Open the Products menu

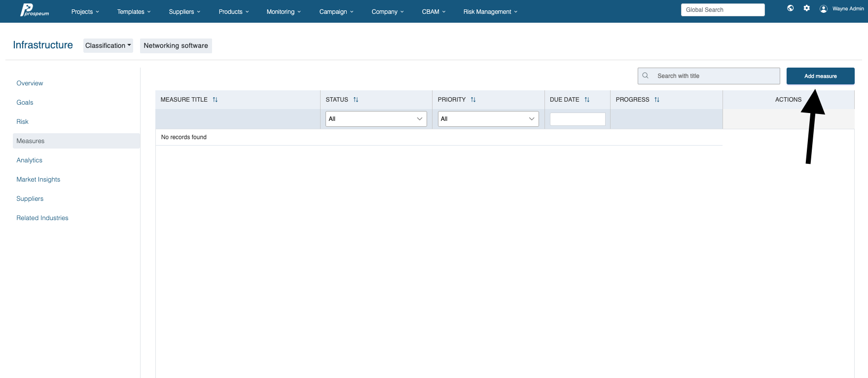tap(234, 11)
